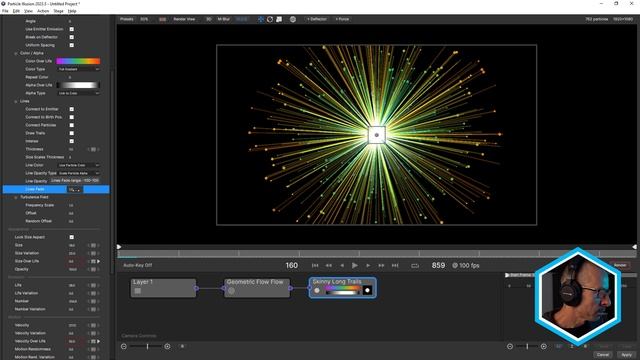Open the Stage menu

click(58, 11)
